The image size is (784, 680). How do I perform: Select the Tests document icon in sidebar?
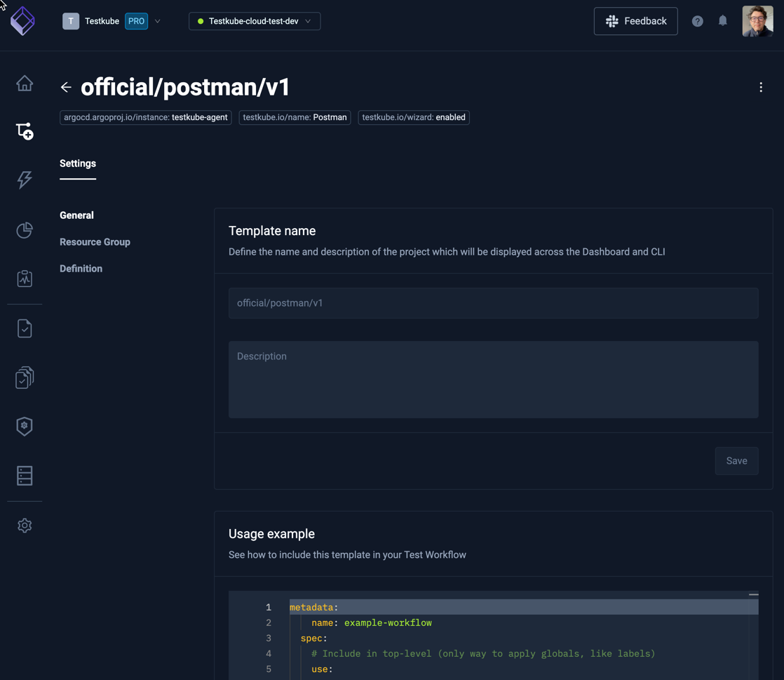point(25,328)
